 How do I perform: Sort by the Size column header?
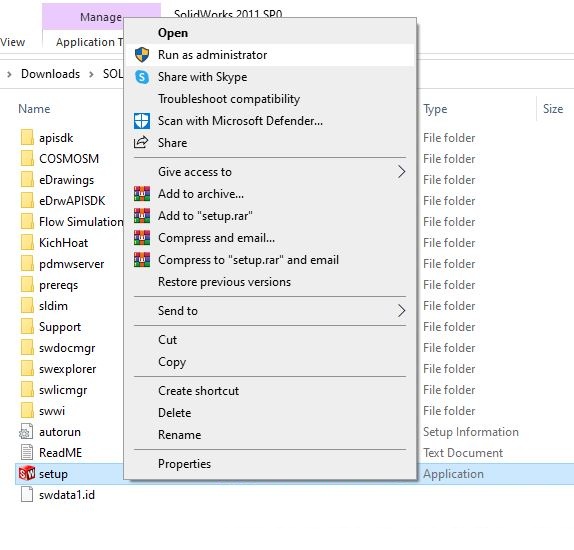click(x=553, y=109)
